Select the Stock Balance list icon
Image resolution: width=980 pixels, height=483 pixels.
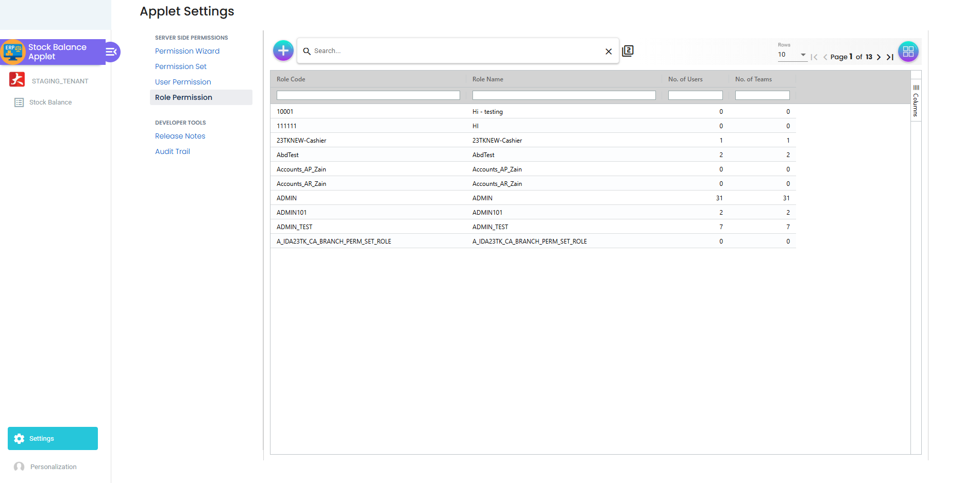(19, 102)
